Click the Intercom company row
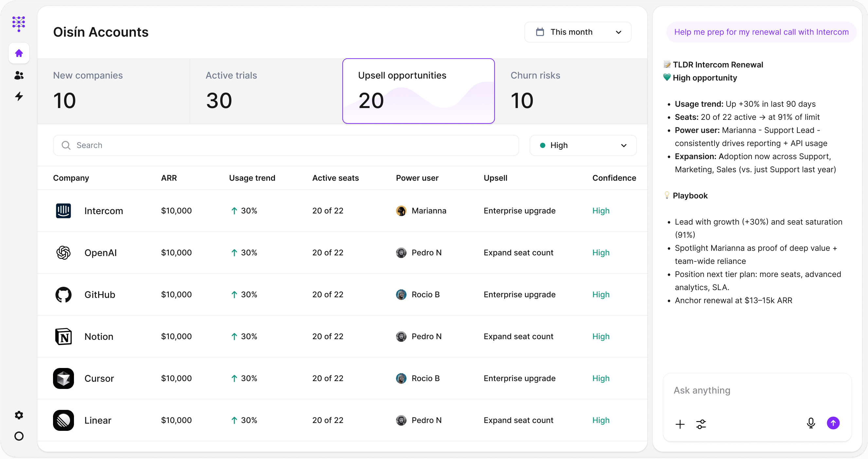This screenshot has width=868, height=459. 103,211
